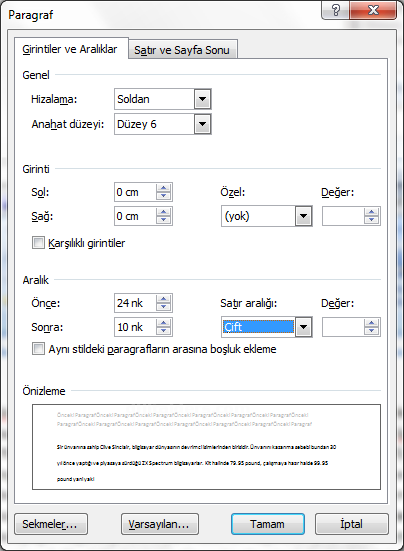Viewport: 404px width, 551px height.
Task: Click the selected Çift line spacing value
Action: tap(258, 327)
